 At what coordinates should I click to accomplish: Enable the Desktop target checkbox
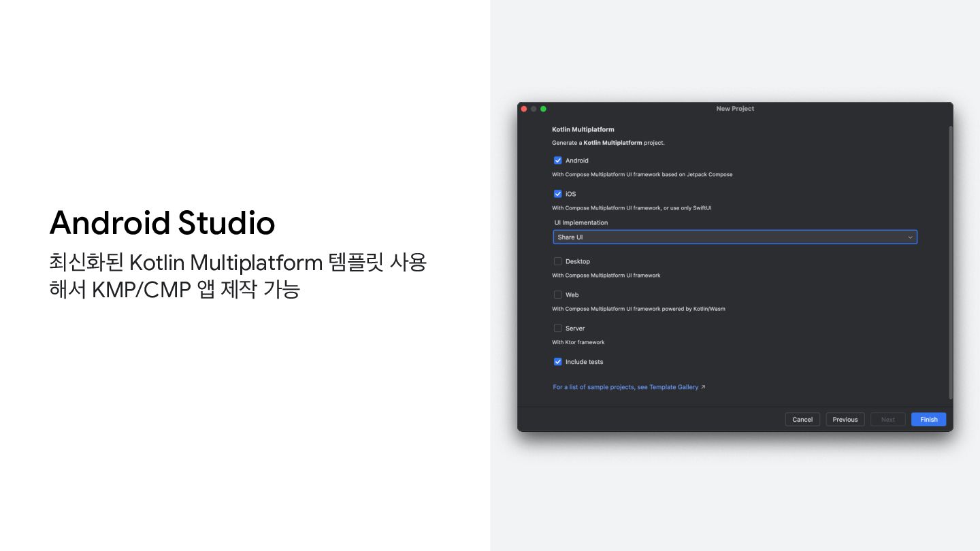click(x=558, y=261)
